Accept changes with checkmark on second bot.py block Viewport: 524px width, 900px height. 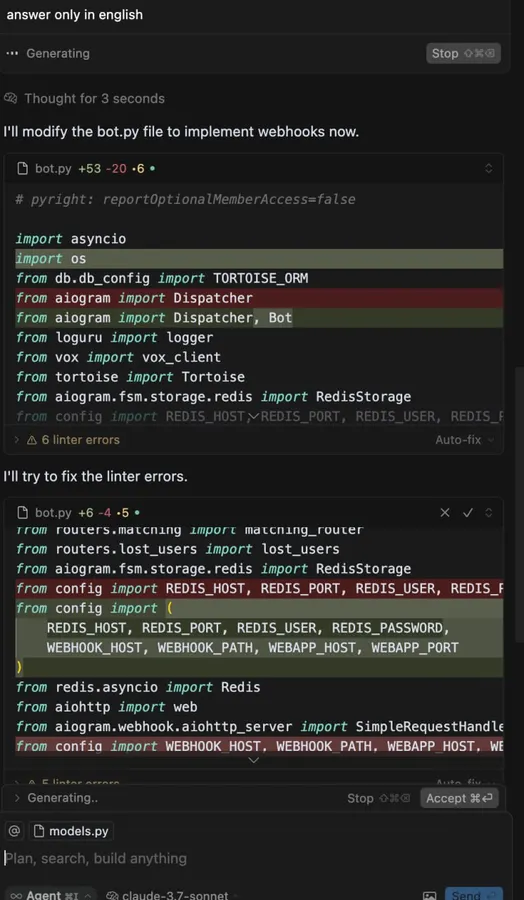point(468,513)
